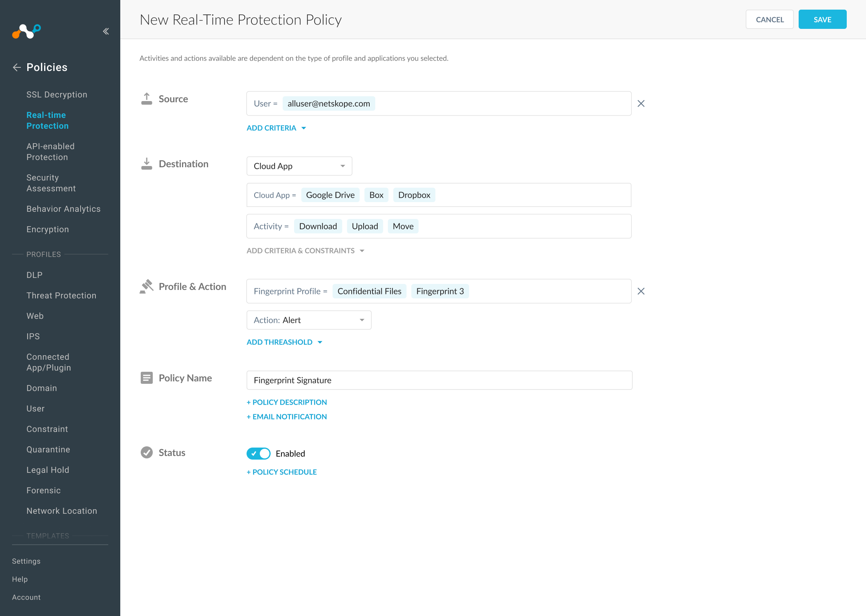This screenshot has width=866, height=616.
Task: Remove the Source user criteria row
Action: click(641, 103)
